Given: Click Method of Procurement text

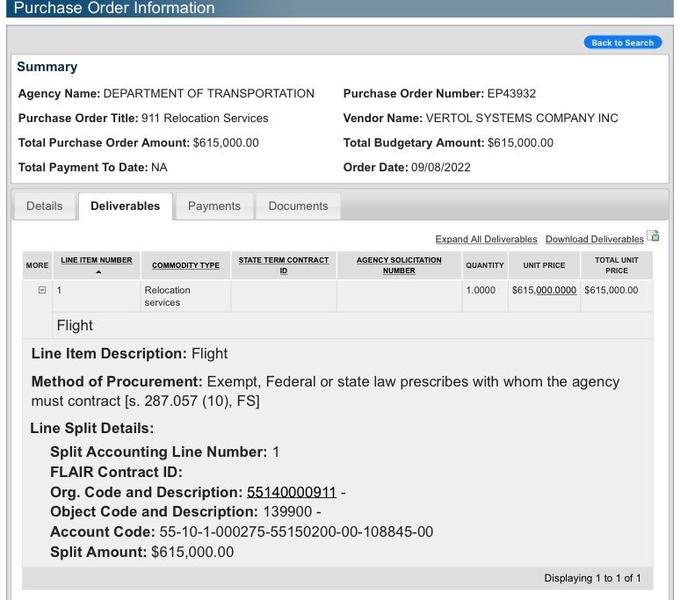Looking at the screenshot, I should click(325, 391).
